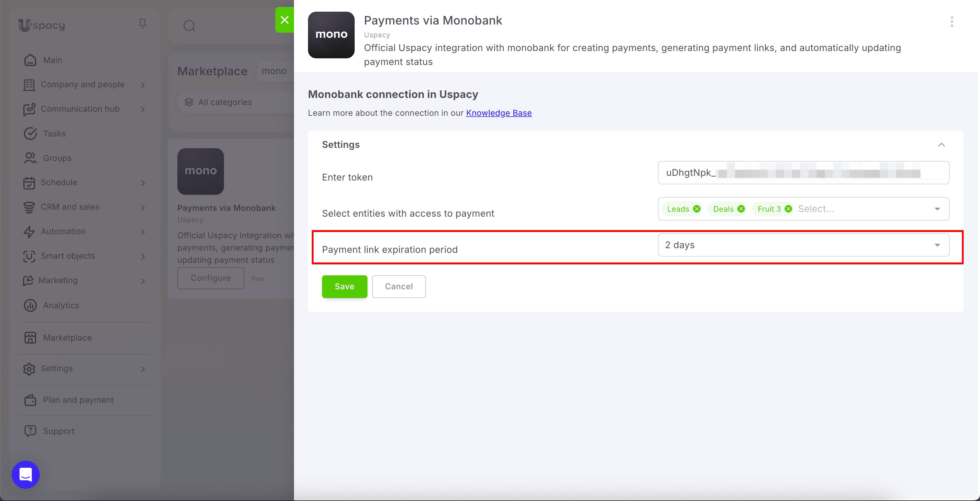The image size is (980, 501).
Task: Click the Payments via Monobank card title
Action: coord(226,208)
